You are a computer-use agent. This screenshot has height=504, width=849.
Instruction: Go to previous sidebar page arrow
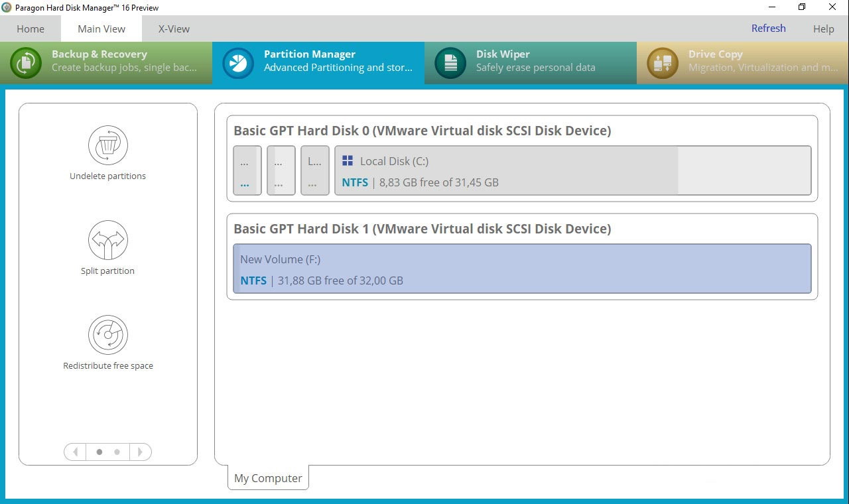(x=75, y=452)
